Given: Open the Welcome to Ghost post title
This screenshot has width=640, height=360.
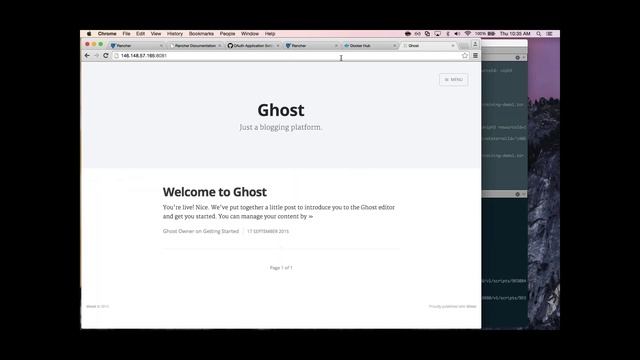Looking at the screenshot, I should 215,192.
